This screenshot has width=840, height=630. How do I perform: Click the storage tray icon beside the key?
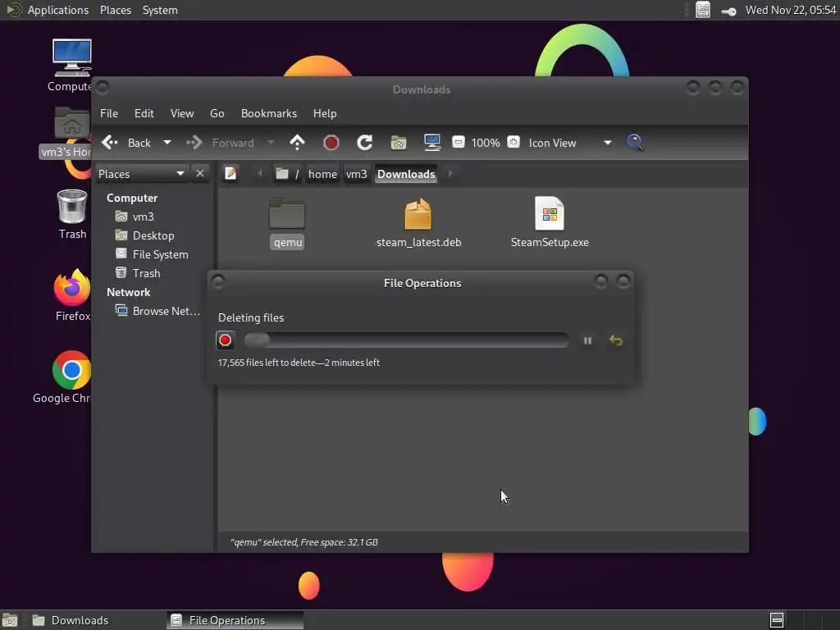703,10
